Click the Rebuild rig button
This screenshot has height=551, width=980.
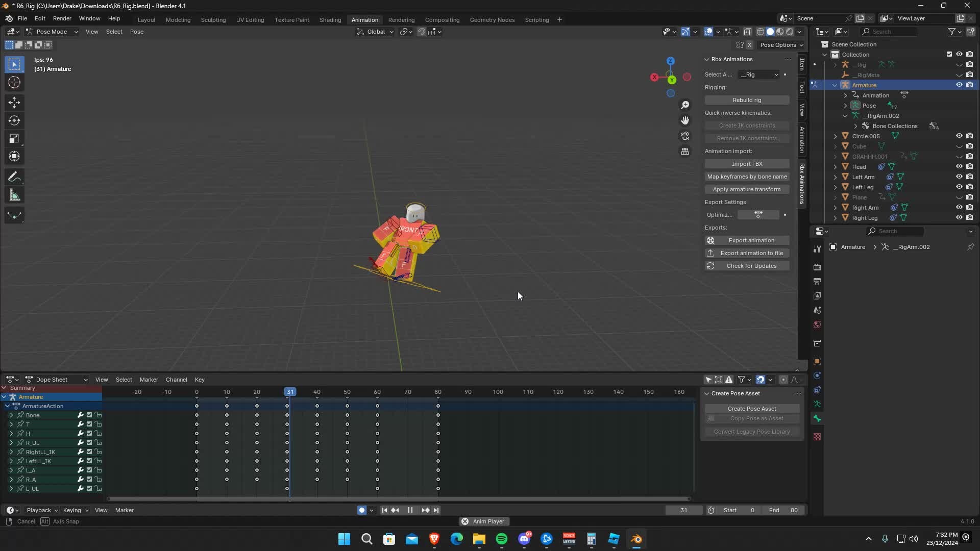pos(746,99)
